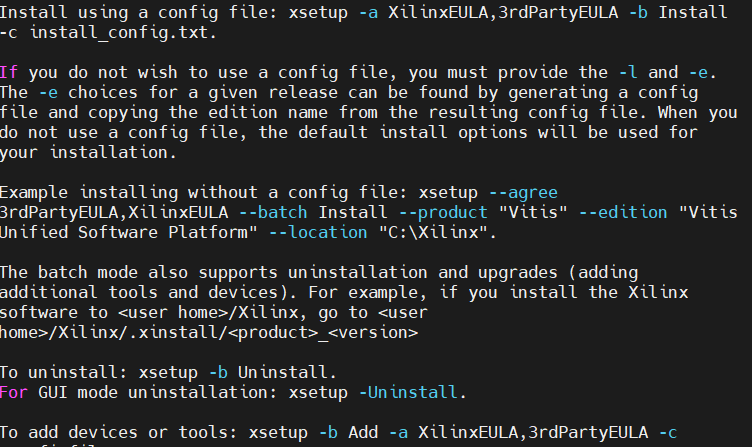752x447 pixels.
Task: Click the "--edition" flag text
Action: tap(623, 212)
